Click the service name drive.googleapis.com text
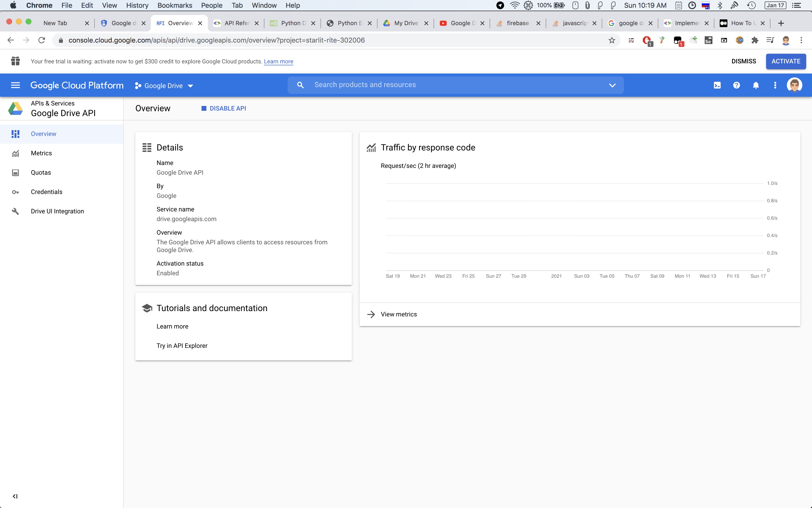The image size is (812, 508). [x=186, y=219]
